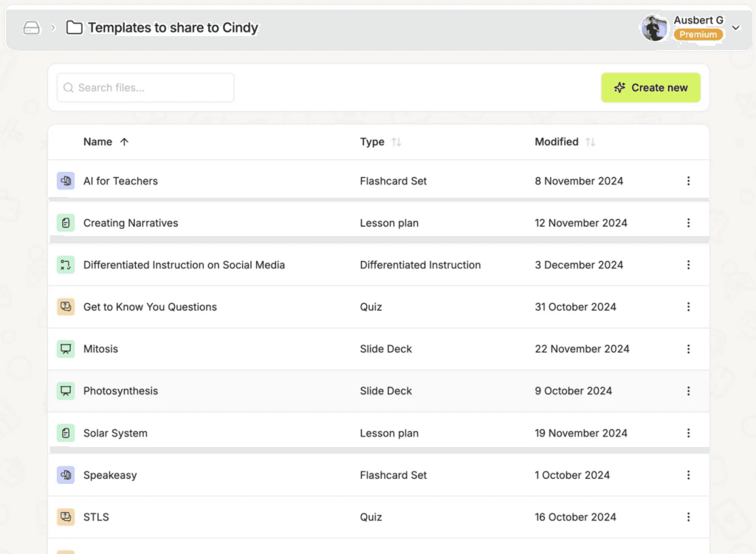This screenshot has width=756, height=554.
Task: Click the Photosynthesis slide deck icon
Action: 66,391
